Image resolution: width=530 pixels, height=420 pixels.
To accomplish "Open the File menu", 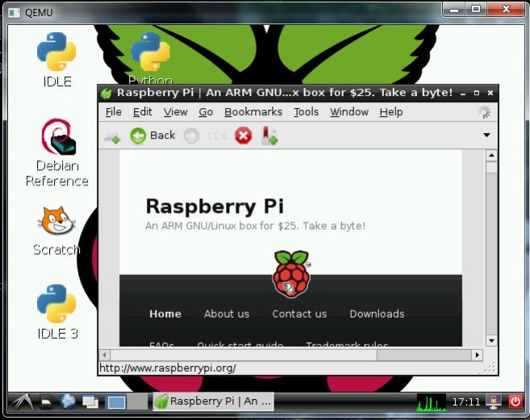I will tap(113, 112).
